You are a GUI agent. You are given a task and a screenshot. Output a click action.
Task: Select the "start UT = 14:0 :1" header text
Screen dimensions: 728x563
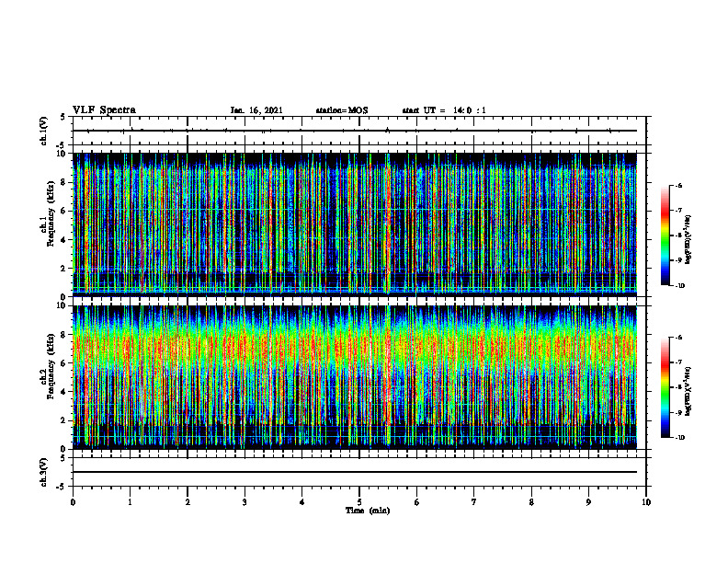444,110
